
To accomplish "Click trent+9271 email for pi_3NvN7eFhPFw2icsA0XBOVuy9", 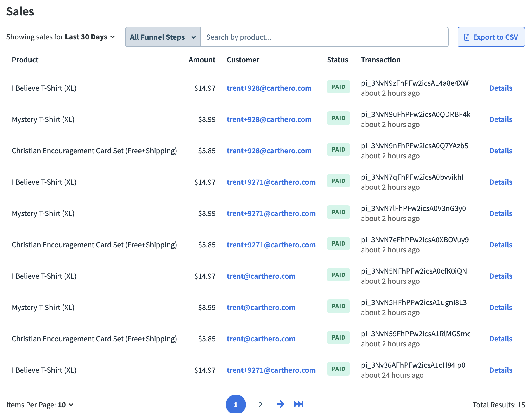I will pos(271,245).
